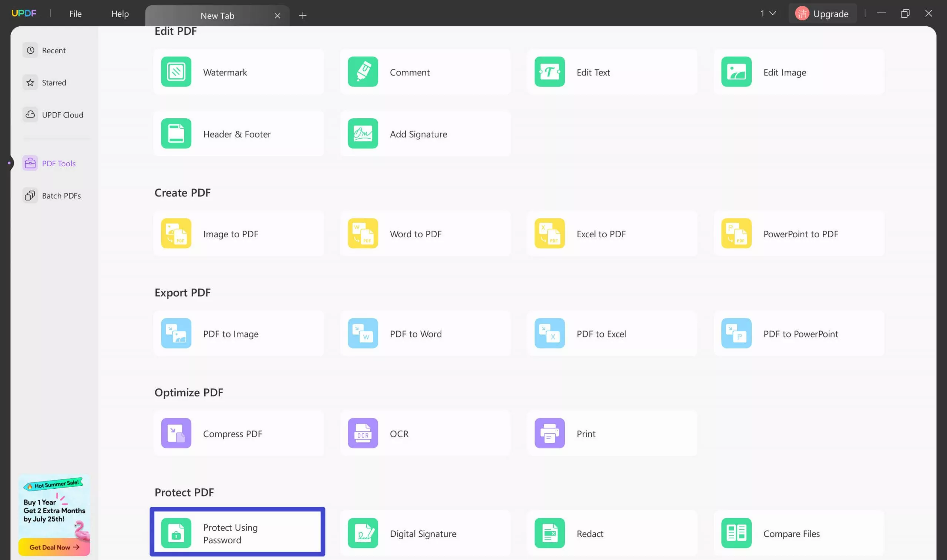This screenshot has height=560, width=947.
Task: Select the Edit Text icon
Action: coord(549,72)
